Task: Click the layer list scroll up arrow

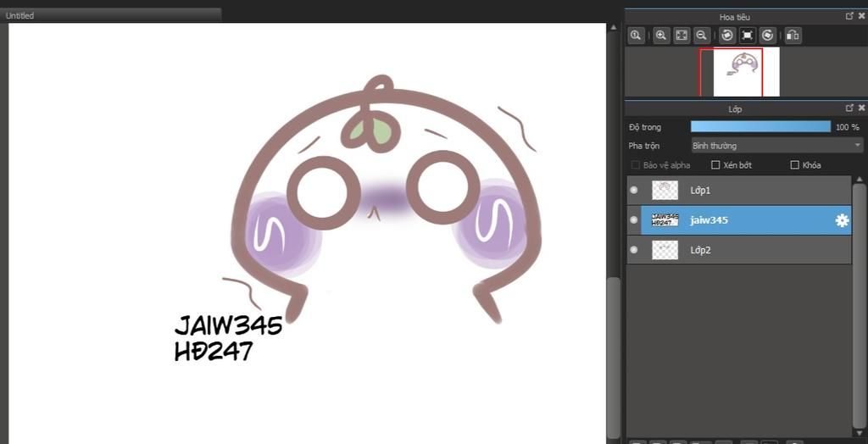Action: coord(860,180)
